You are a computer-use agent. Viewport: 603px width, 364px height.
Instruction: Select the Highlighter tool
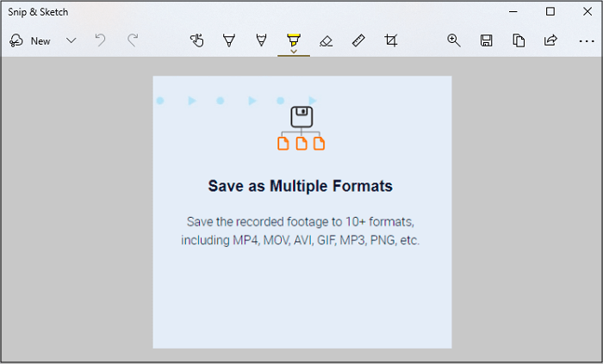[293, 40]
